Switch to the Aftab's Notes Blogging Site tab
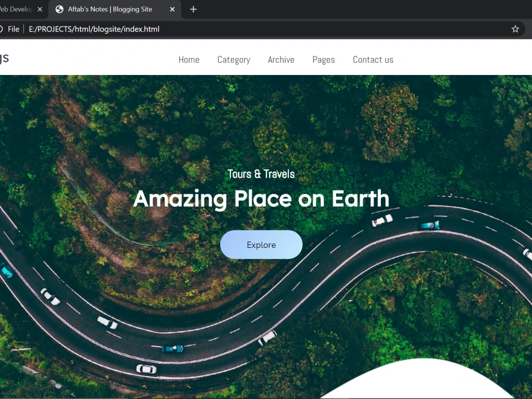The width and height of the screenshot is (532, 399). tap(115, 10)
